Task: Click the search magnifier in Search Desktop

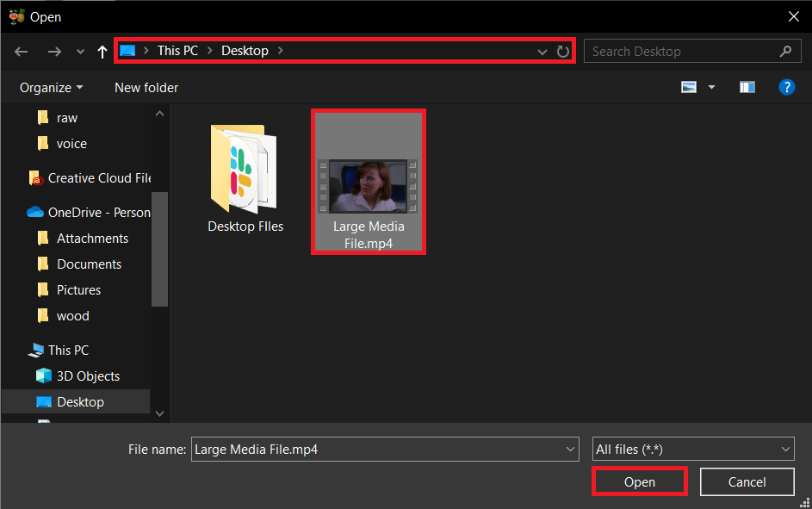Action: point(784,51)
